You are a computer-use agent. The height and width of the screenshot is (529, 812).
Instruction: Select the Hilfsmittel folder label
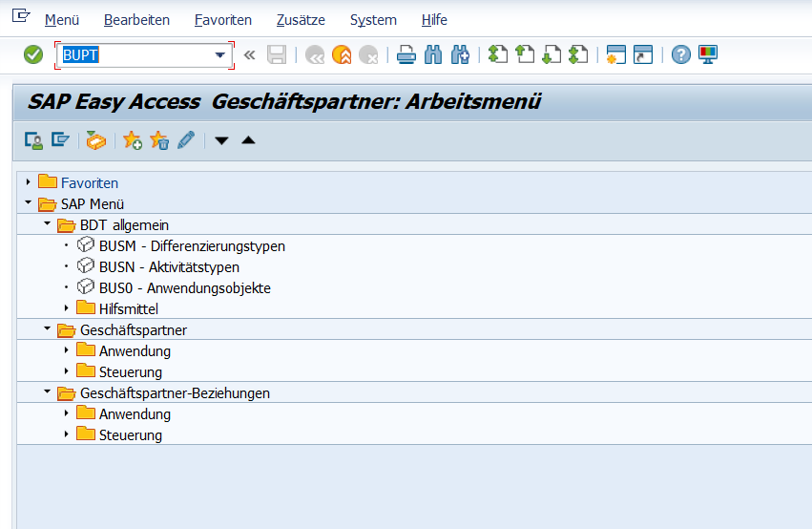[x=129, y=309]
